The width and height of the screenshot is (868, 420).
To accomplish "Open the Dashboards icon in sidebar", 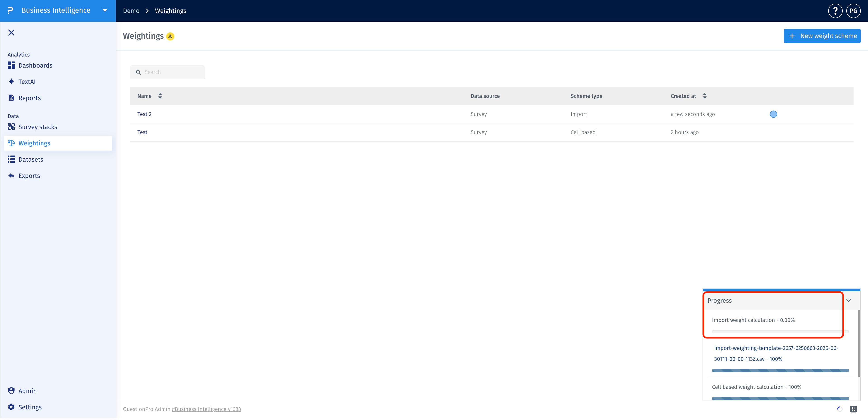I will 11,65.
